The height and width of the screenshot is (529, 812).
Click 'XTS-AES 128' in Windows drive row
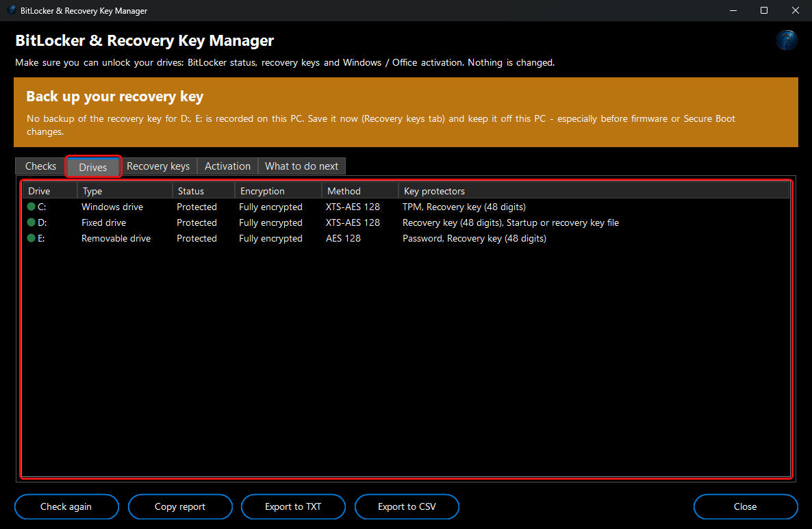(353, 207)
